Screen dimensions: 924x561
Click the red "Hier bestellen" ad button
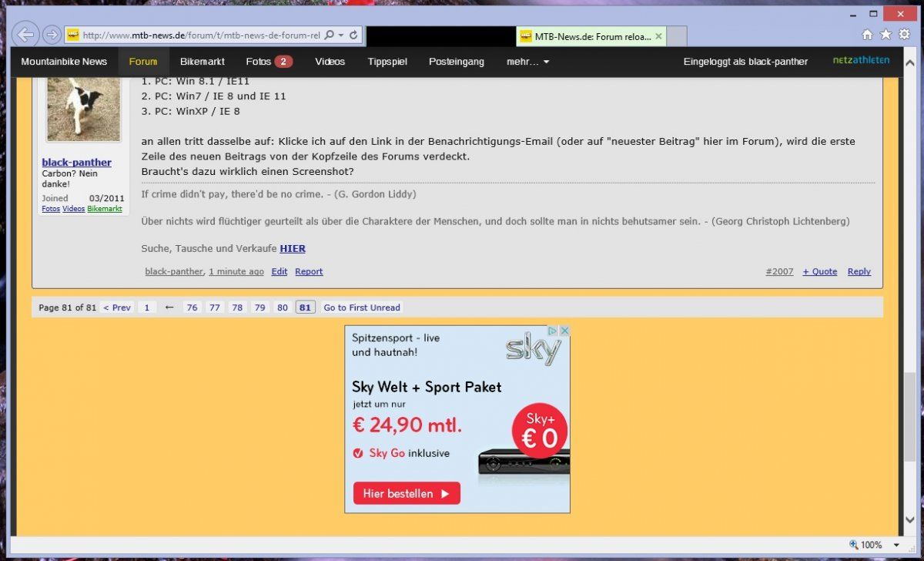[407, 493]
